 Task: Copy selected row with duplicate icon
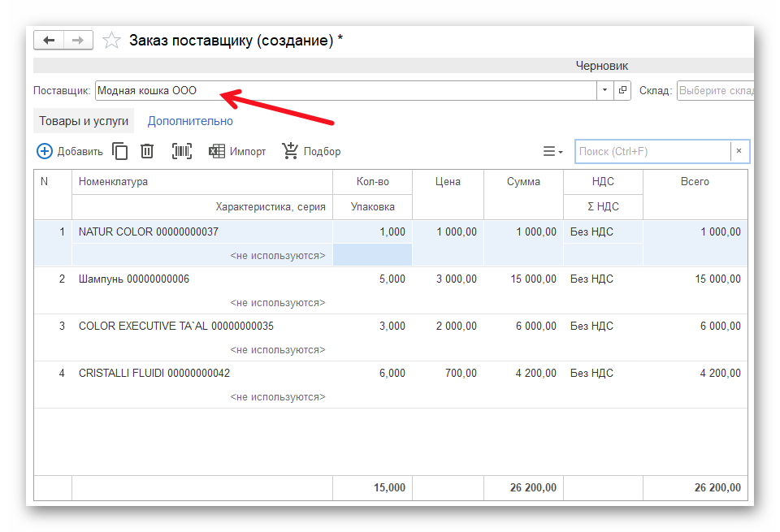(x=120, y=151)
